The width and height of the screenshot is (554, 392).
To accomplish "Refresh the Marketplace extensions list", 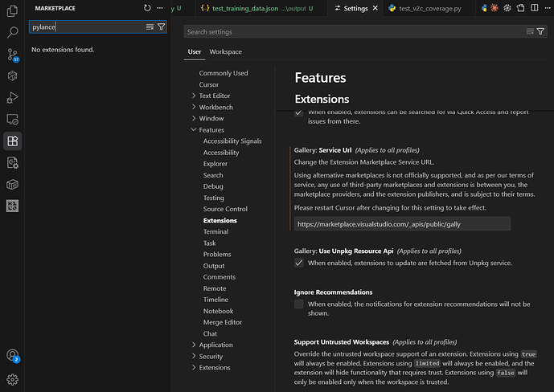I will coord(147,8).
